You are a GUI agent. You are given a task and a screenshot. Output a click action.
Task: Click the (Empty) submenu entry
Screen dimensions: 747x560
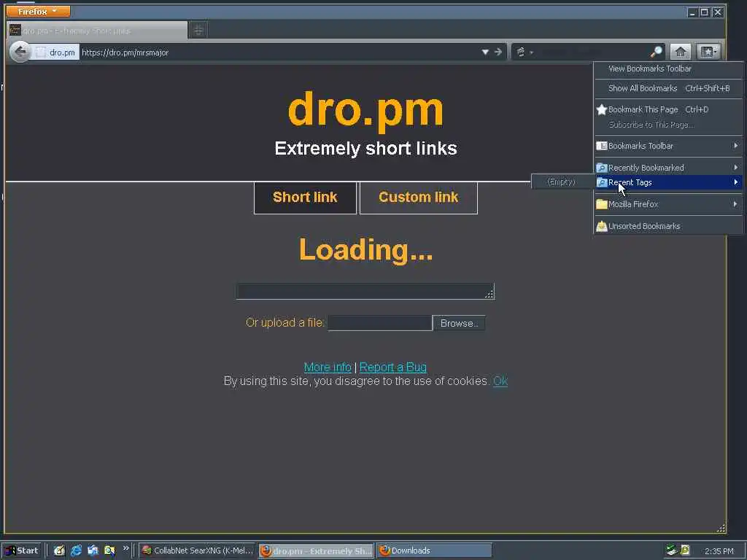click(x=561, y=182)
